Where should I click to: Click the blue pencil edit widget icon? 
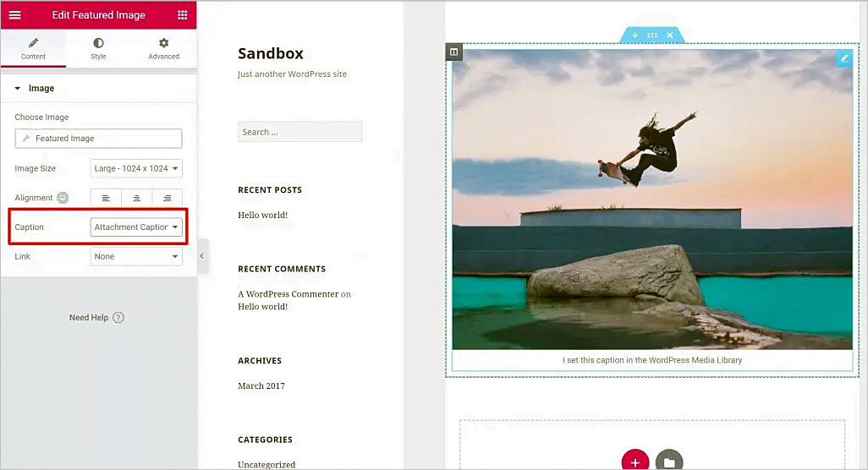843,58
